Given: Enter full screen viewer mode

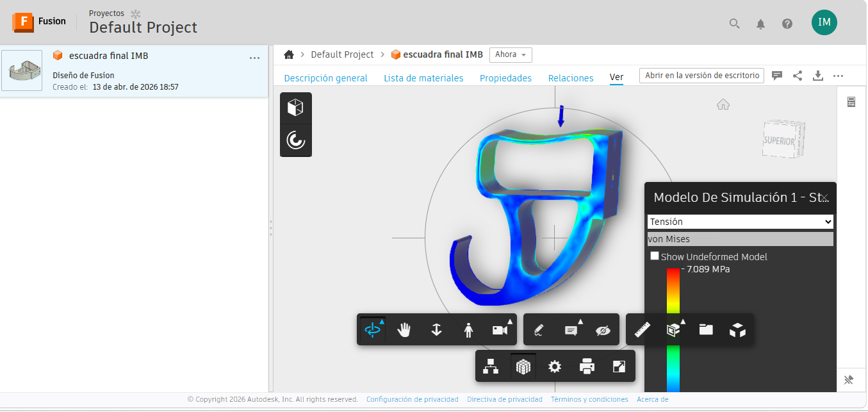Looking at the screenshot, I should coord(619,367).
